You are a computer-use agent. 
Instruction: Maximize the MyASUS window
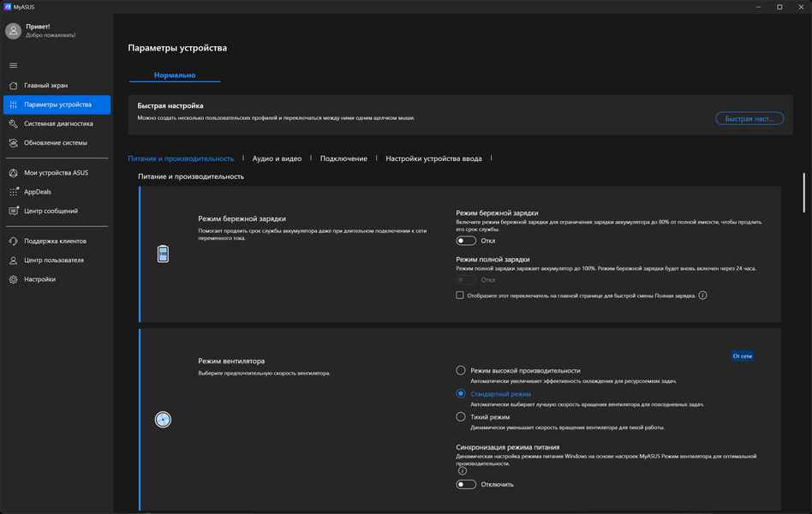(x=779, y=7)
